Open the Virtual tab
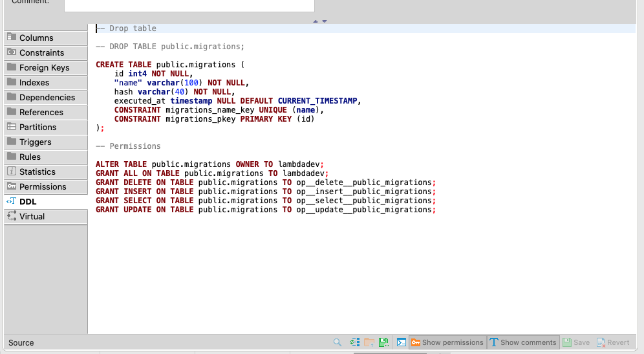 [46, 216]
